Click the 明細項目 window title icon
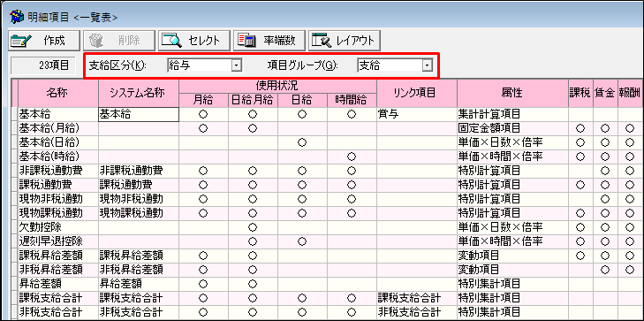 click(16, 17)
